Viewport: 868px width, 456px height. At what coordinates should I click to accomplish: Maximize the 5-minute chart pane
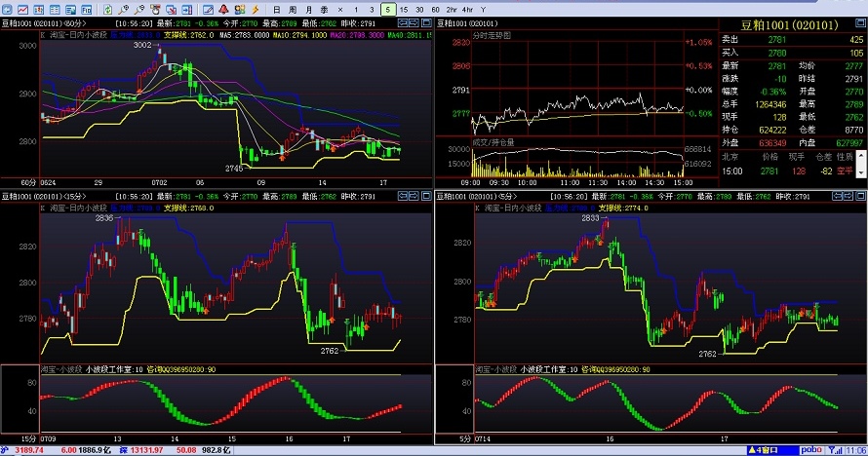pyautogui.click(x=860, y=196)
